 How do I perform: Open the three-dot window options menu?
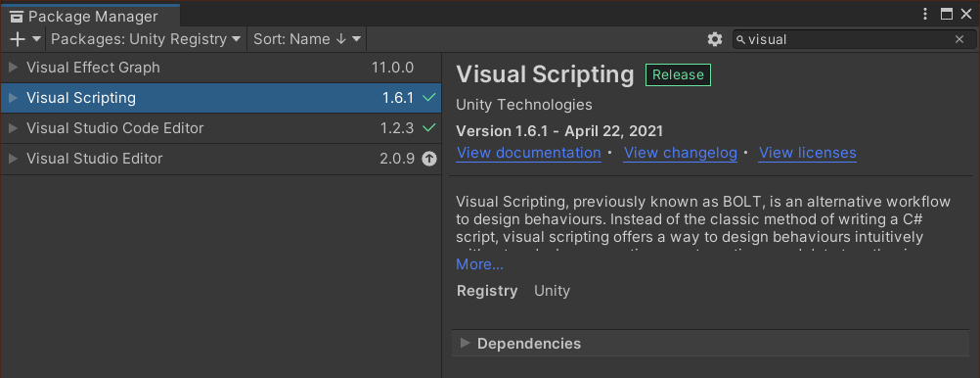click(x=925, y=15)
